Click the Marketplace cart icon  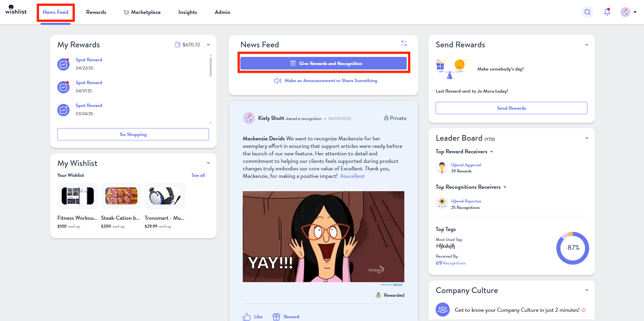[x=126, y=13]
